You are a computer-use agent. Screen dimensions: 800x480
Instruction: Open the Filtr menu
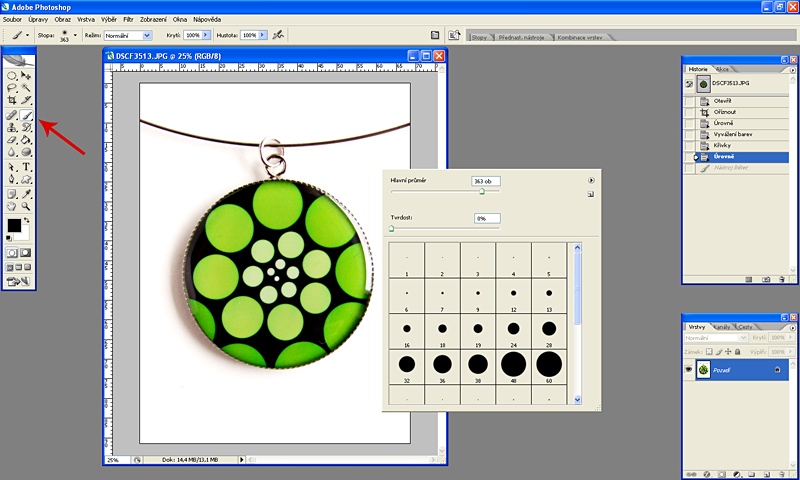coord(129,19)
